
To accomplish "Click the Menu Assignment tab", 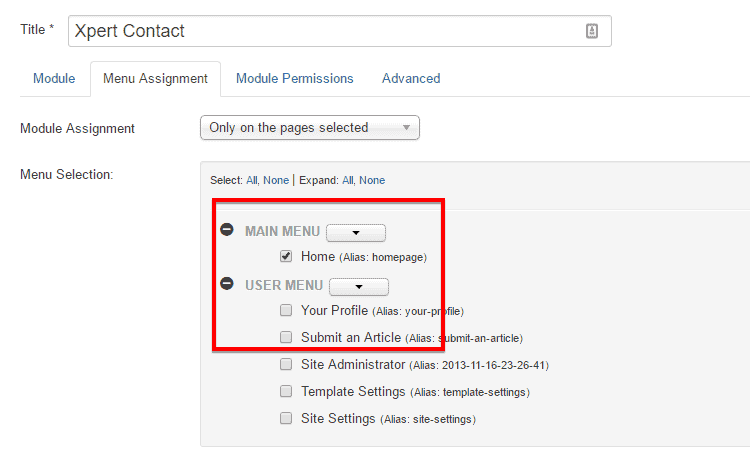I will point(155,78).
